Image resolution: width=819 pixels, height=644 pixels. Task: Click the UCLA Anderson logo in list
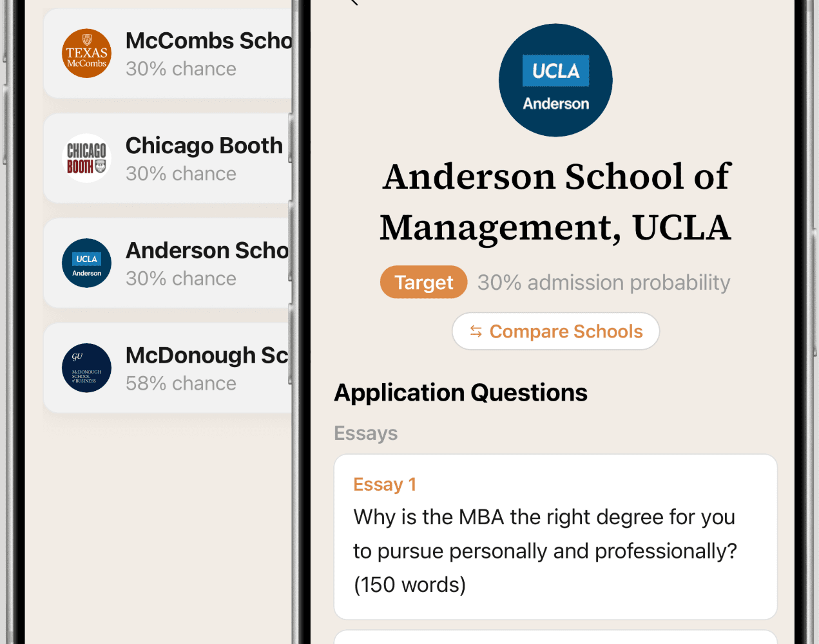coord(86,263)
